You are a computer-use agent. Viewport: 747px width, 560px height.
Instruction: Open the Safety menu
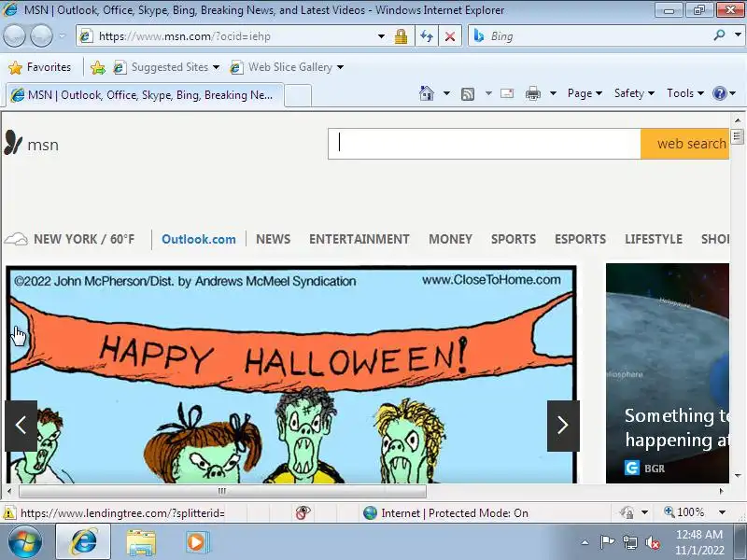click(634, 93)
